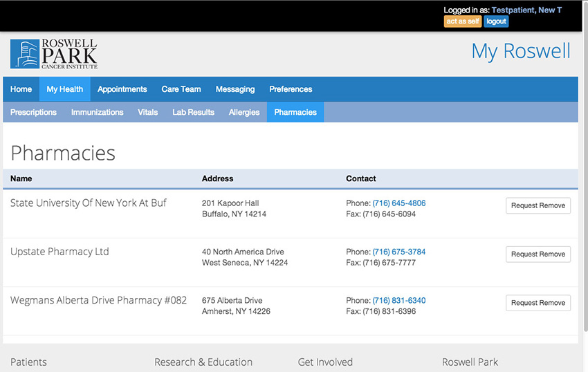This screenshot has height=372, width=588.
Task: Open the Care Team section
Action: [x=181, y=89]
